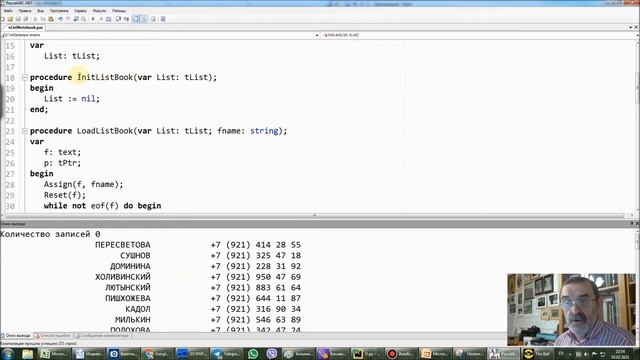This screenshot has height=360, width=640.
Task: Open Viber from the taskbar
Action: 271,353
